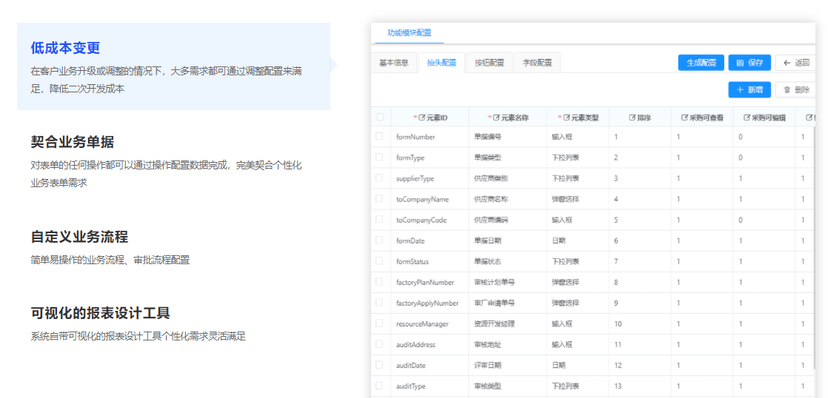Click plus icon on 新增 button
Viewport: 828px width, 398px height.
pyautogui.click(x=740, y=90)
